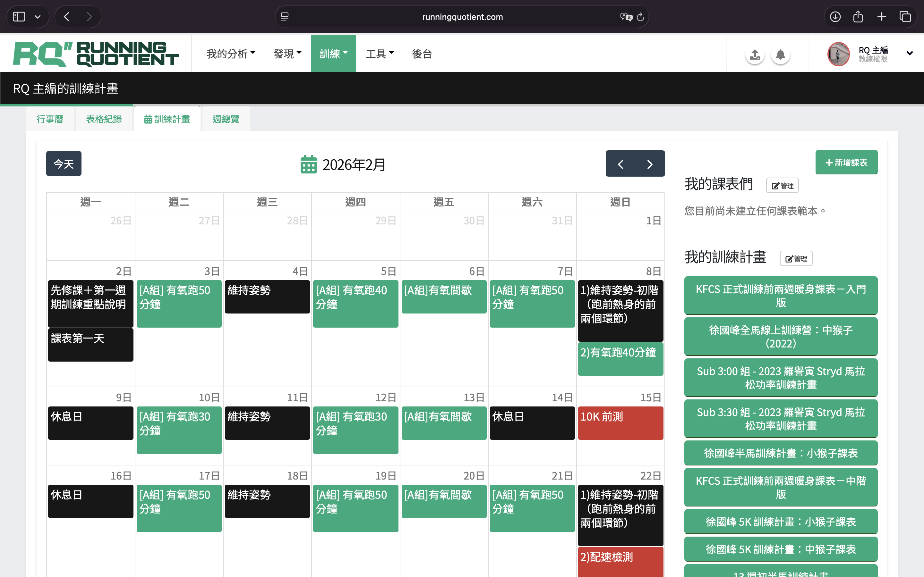924x577 pixels.
Task: Open Safari share icon
Action: coord(858,17)
